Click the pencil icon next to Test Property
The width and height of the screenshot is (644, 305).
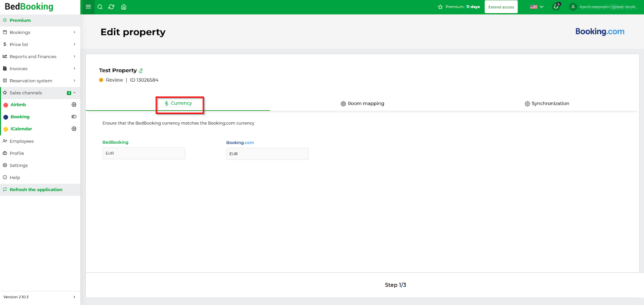coord(141,70)
